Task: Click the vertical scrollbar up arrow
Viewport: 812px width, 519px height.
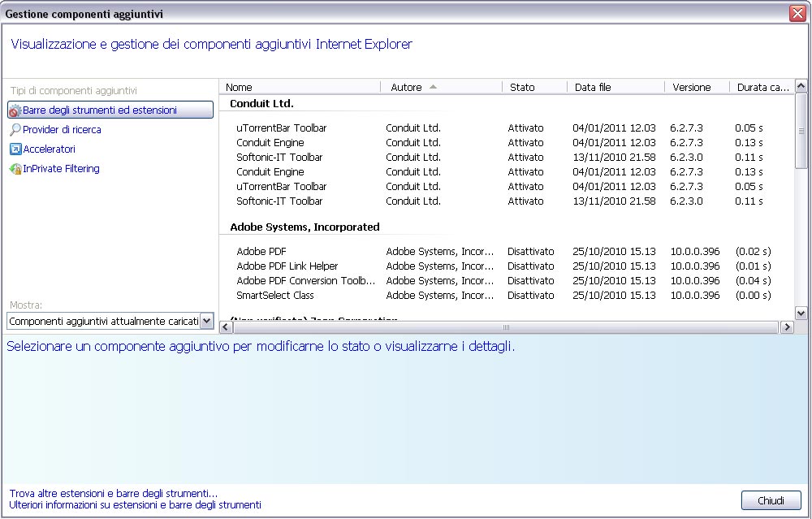Action: 801,86
